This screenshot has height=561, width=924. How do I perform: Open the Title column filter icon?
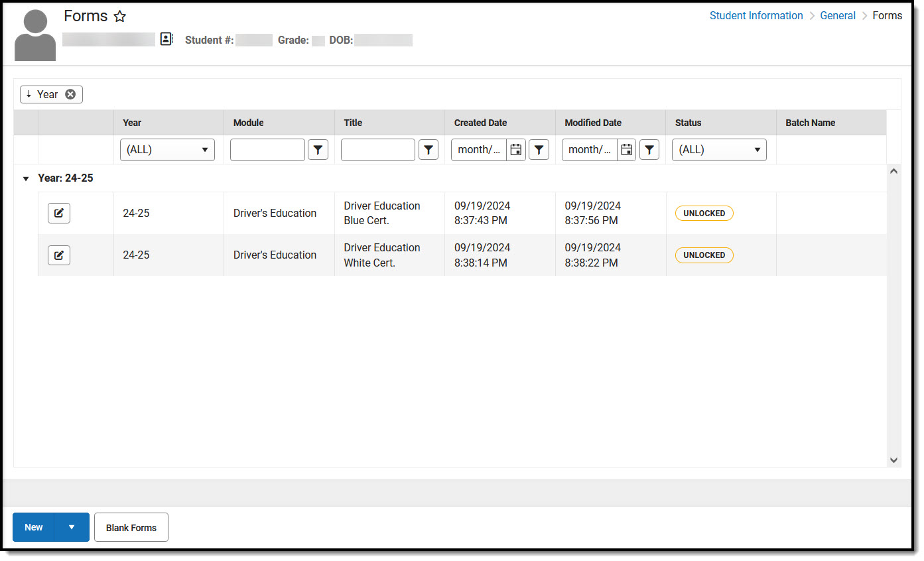point(429,150)
